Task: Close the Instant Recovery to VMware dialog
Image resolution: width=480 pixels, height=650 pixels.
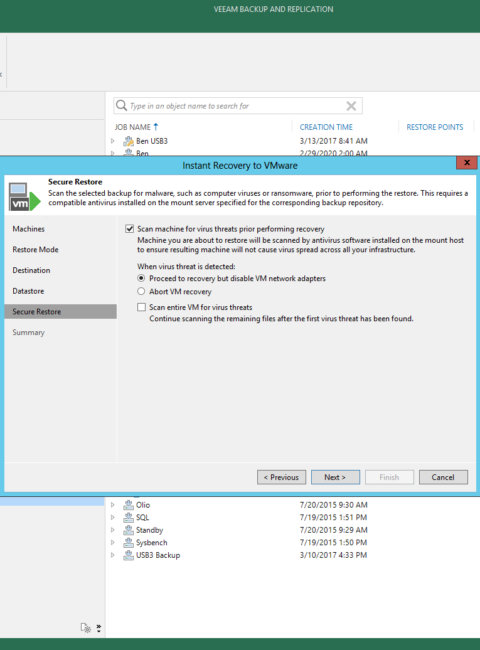Action: (x=467, y=162)
